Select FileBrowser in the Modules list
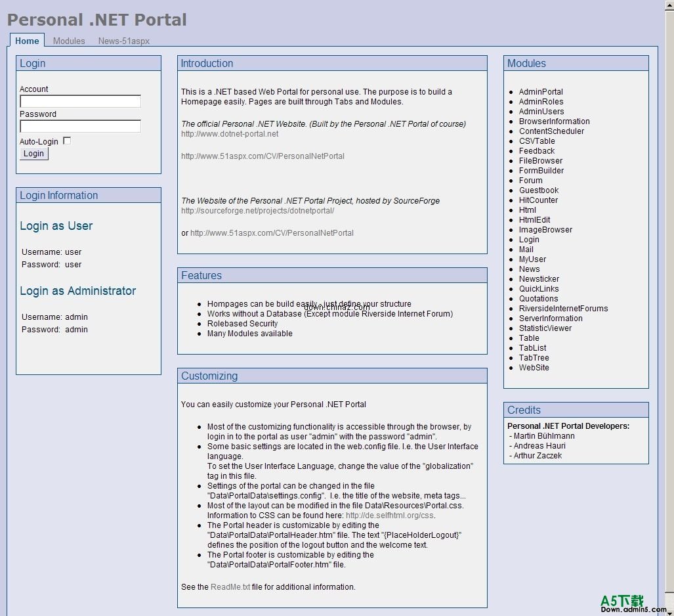This screenshot has height=616, width=674. pyautogui.click(x=540, y=161)
